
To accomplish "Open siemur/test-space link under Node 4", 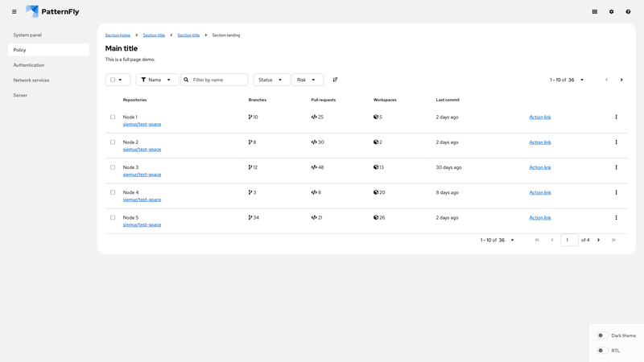I will pyautogui.click(x=142, y=200).
